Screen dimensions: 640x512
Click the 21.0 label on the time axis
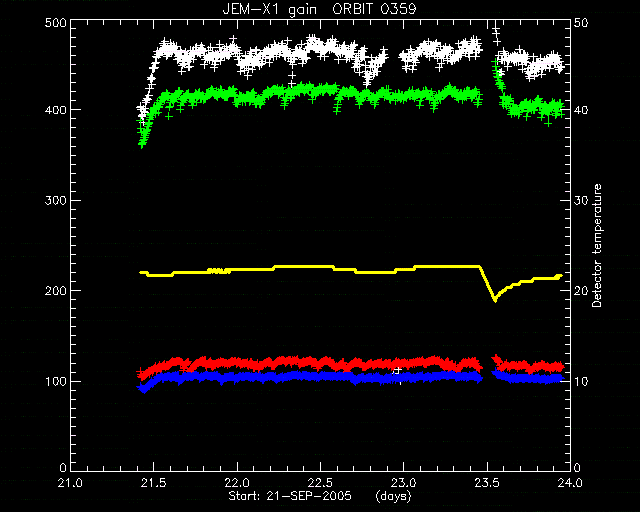[70, 483]
